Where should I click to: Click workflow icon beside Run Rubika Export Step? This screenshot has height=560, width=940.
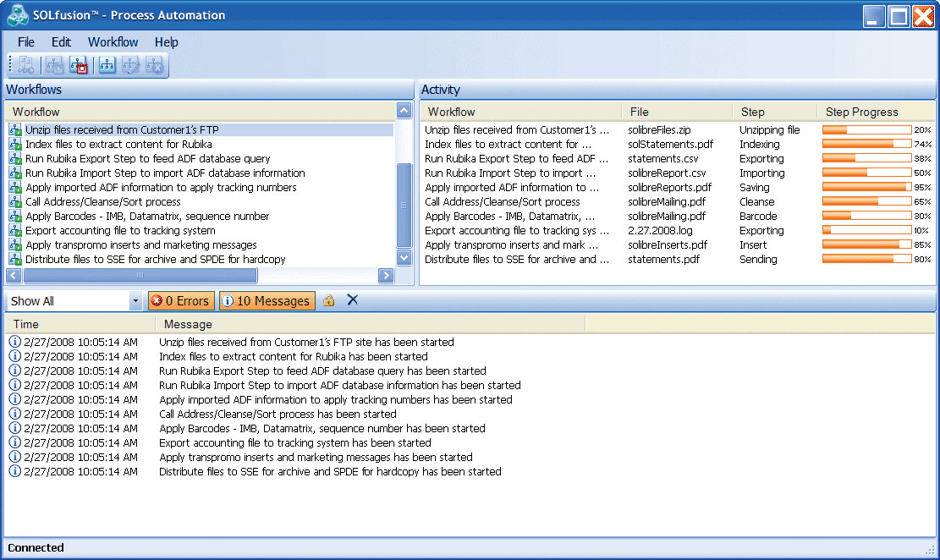point(15,158)
